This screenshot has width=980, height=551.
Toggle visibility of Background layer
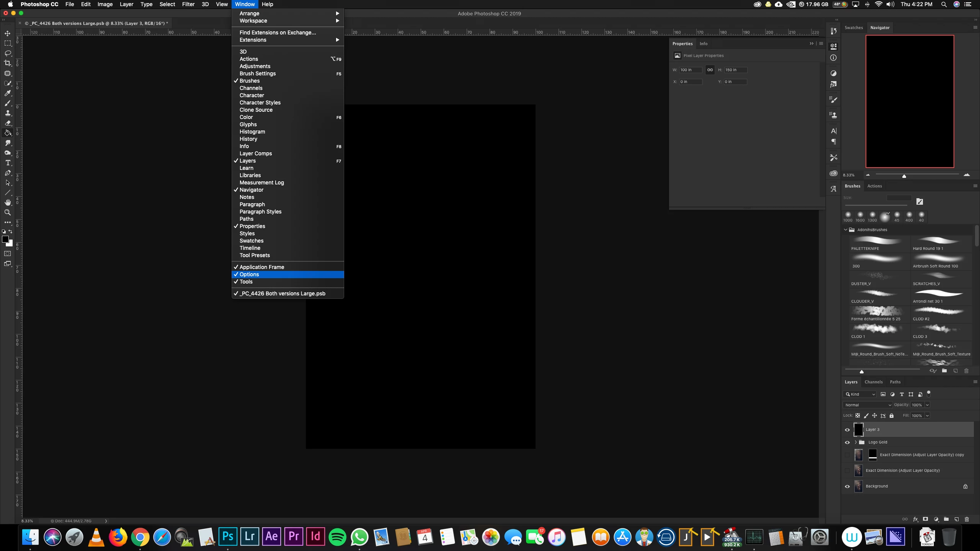[847, 486]
